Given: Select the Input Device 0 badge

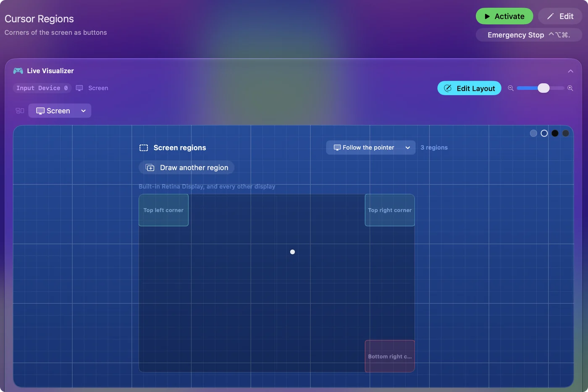Looking at the screenshot, I should click(x=42, y=88).
